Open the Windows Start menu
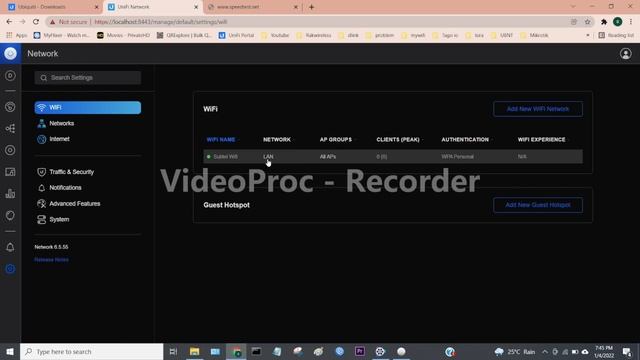This screenshot has height=360, width=640. 10,351
